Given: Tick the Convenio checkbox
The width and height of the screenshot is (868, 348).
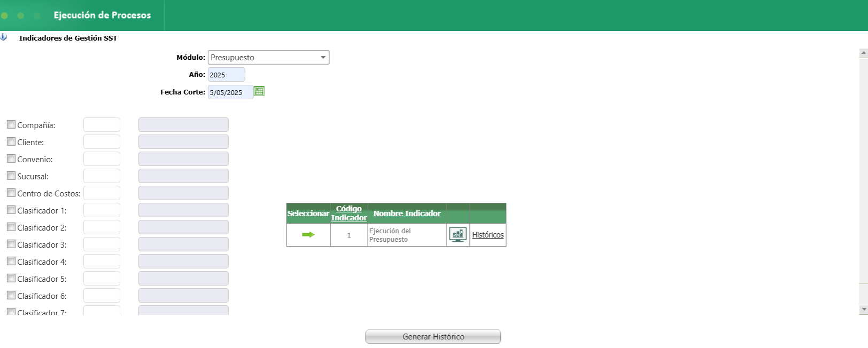Looking at the screenshot, I should coord(11,159).
